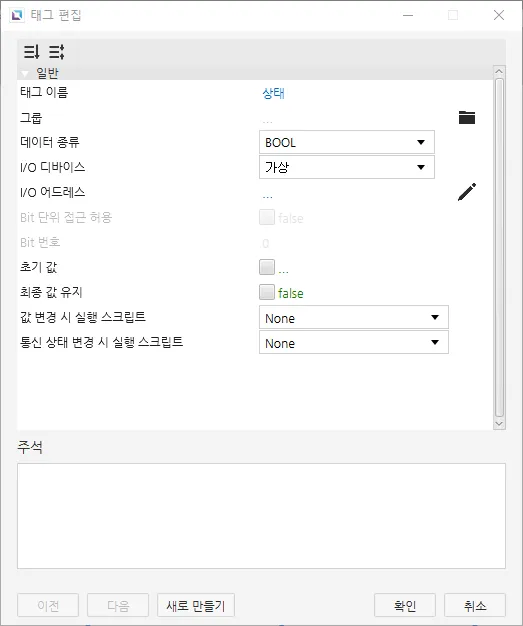Toggle the 초기 값 checkbox
Screen dimensions: 523x626
267,267
